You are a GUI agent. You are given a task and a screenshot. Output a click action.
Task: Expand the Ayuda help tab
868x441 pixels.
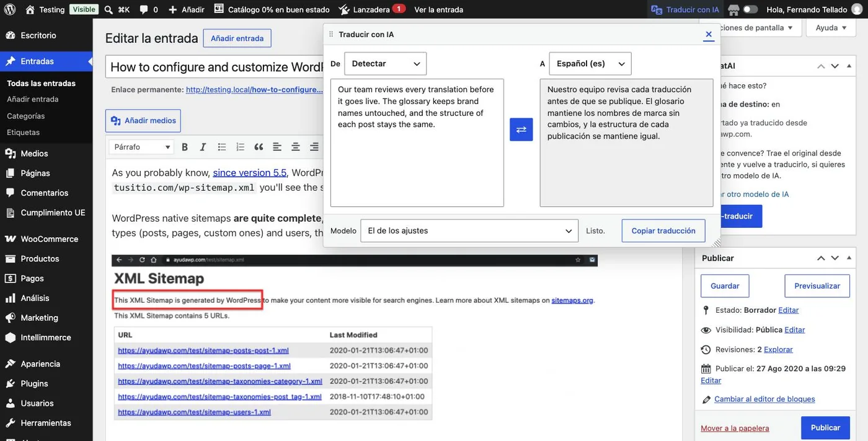pyautogui.click(x=831, y=28)
